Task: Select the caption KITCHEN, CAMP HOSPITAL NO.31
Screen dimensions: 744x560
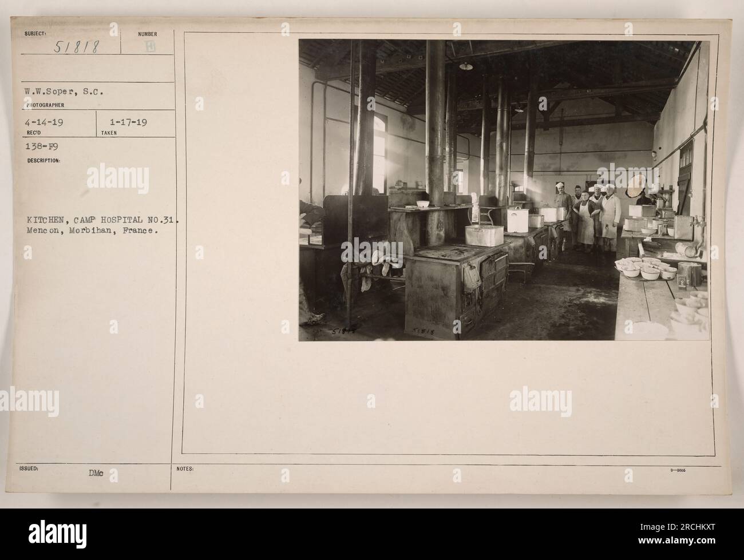Action: pyautogui.click(x=102, y=219)
